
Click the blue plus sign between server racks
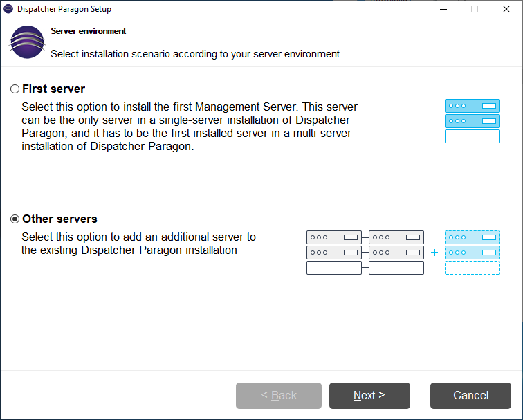coord(434,253)
